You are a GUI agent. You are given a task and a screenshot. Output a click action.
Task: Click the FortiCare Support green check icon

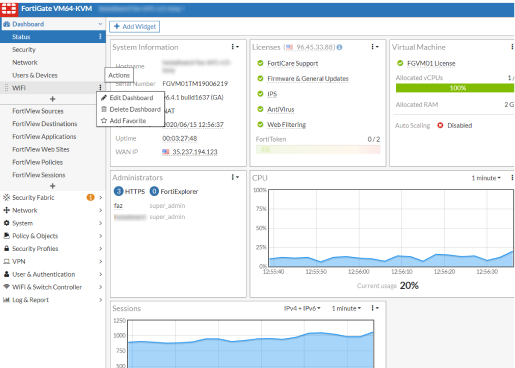(260, 63)
